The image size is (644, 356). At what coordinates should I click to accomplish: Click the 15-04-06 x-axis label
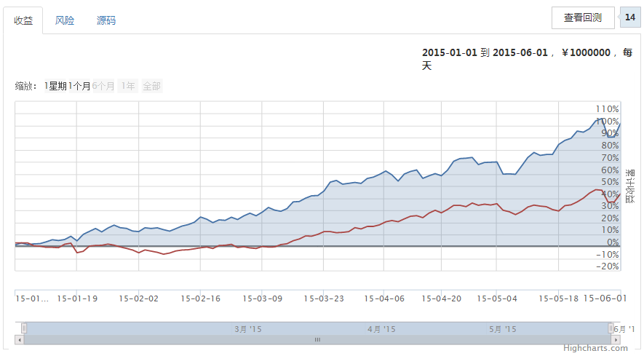pos(384,299)
